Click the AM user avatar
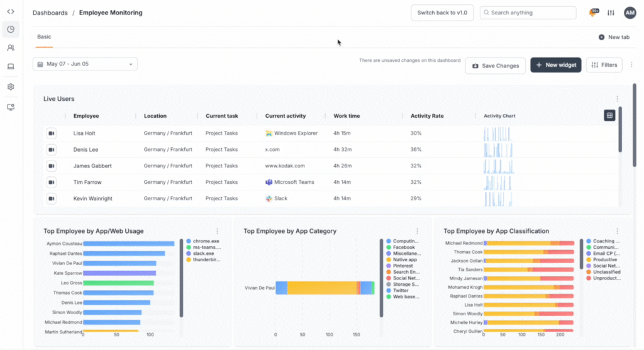 (630, 13)
